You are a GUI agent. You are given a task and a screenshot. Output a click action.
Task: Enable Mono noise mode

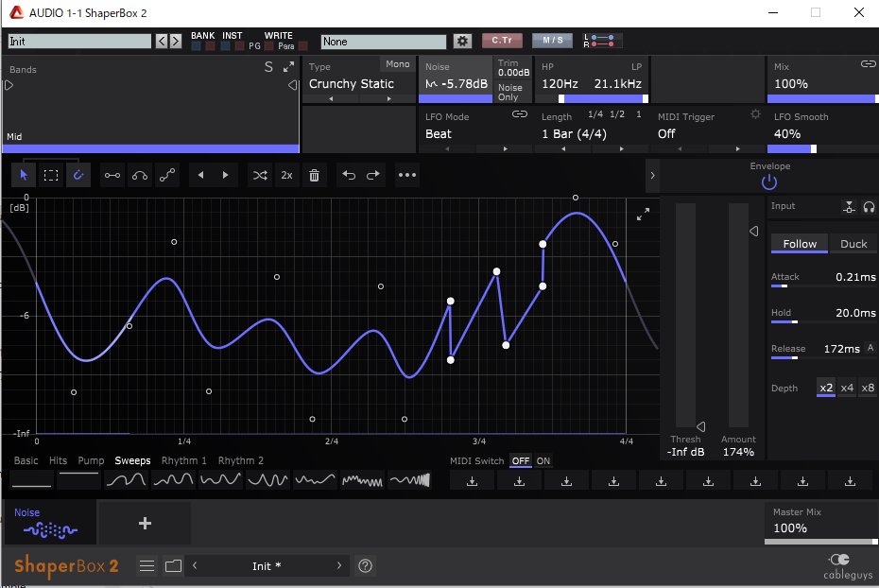(398, 64)
